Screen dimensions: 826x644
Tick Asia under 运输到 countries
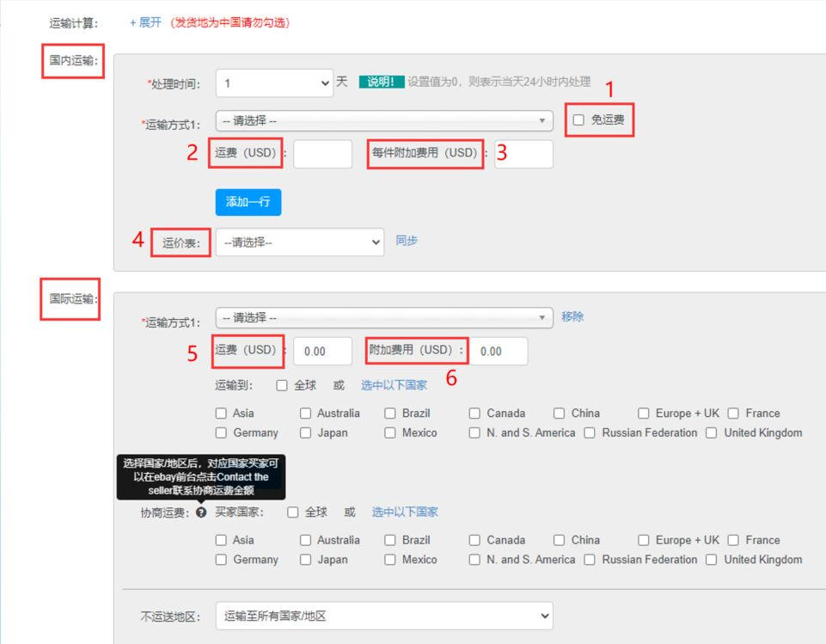[221, 414]
